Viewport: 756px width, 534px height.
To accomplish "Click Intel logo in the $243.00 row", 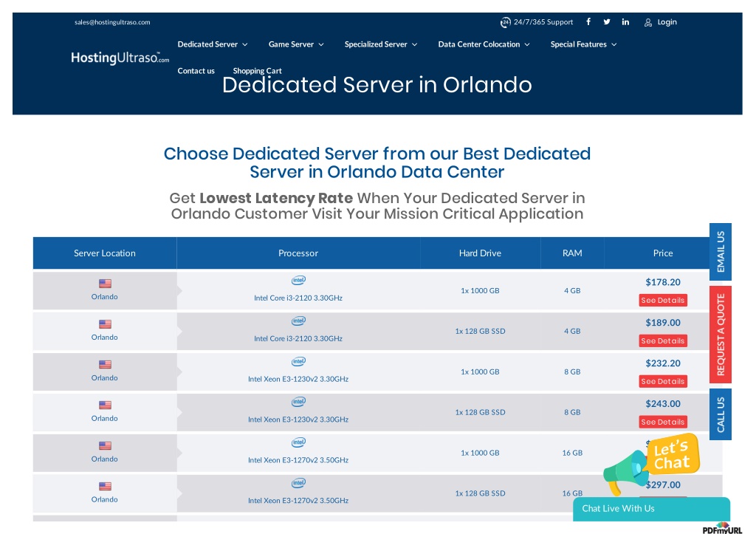I will coord(298,402).
